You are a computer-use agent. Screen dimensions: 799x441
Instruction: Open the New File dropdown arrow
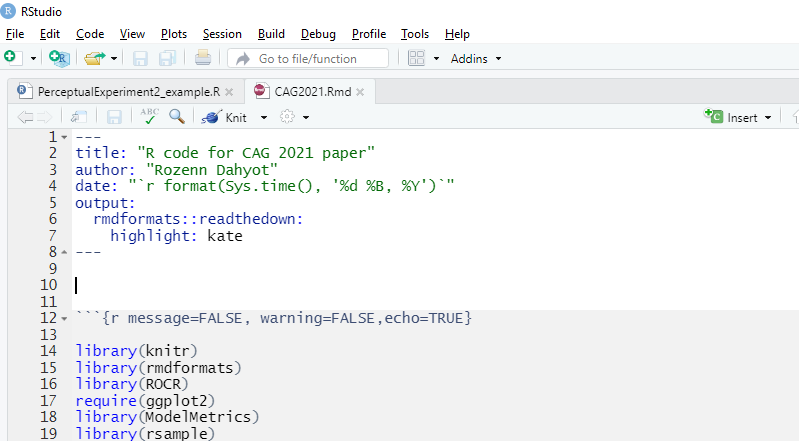pyautogui.click(x=33, y=59)
